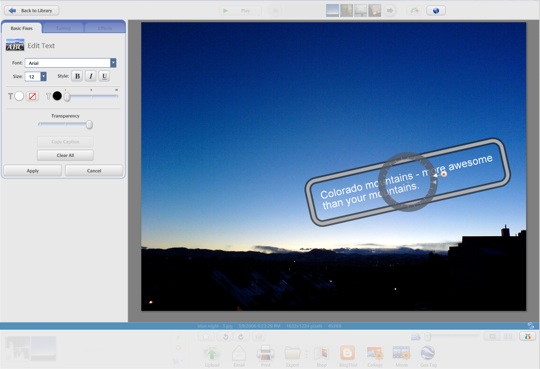Screen dimensions: 540x369
Task: Toggle Underline text style
Action: (x=104, y=76)
